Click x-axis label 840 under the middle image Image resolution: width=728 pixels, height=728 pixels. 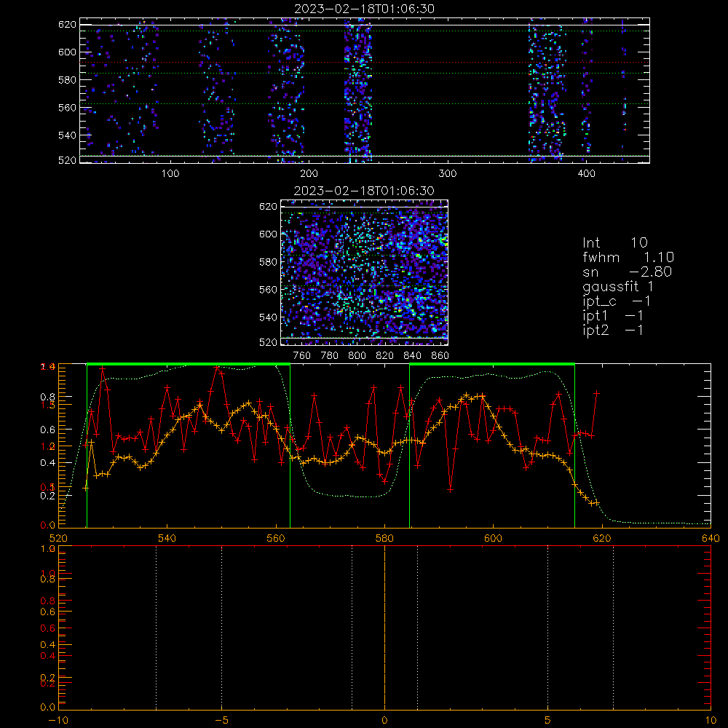(x=412, y=356)
